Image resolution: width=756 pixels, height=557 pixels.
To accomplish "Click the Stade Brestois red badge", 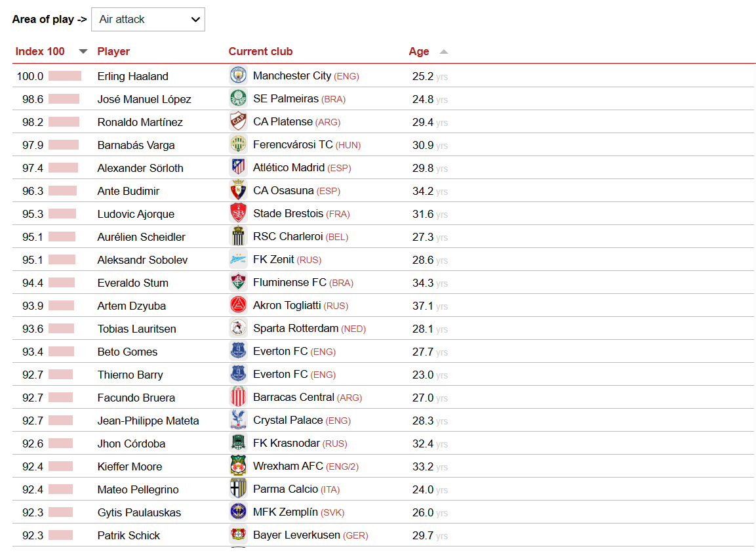I will pos(238,213).
